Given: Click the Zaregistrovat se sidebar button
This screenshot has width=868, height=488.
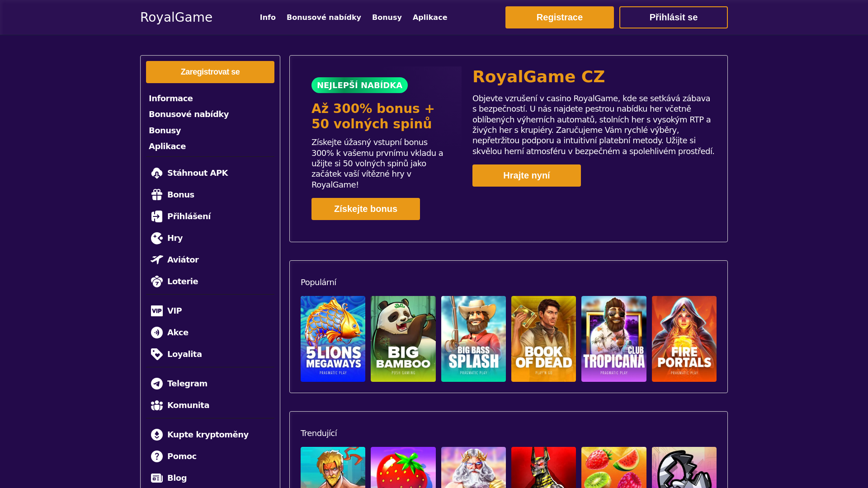Looking at the screenshot, I should [210, 72].
